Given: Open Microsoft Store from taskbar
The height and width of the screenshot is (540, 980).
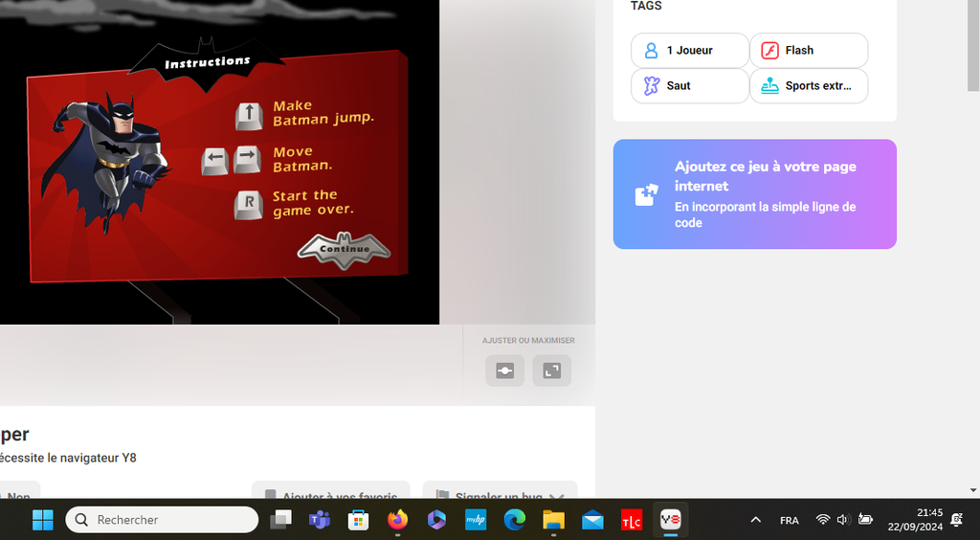Looking at the screenshot, I should pos(358,519).
